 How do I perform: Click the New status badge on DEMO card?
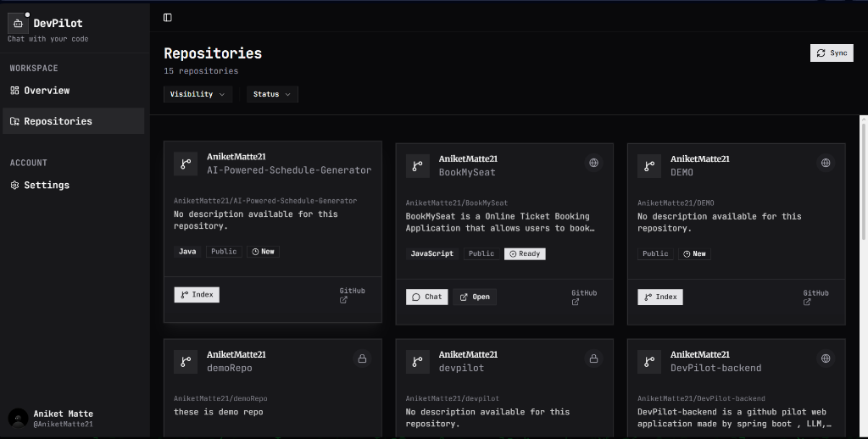pyautogui.click(x=695, y=253)
